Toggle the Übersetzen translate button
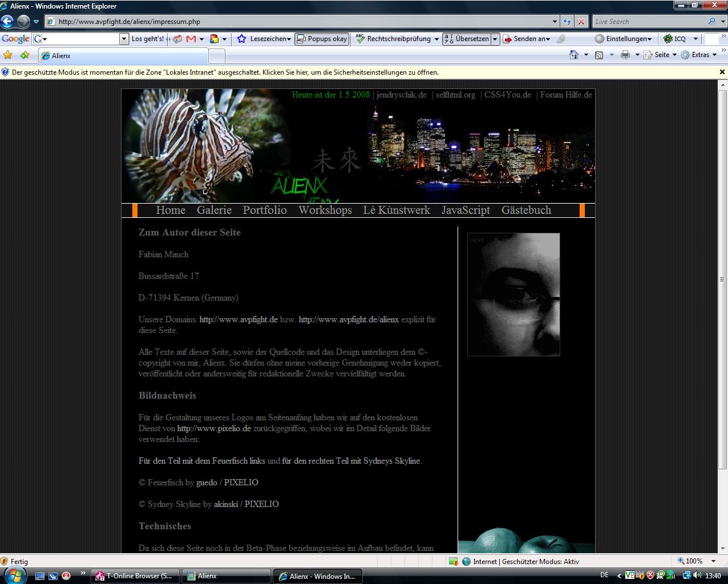728x584 pixels. pos(466,39)
